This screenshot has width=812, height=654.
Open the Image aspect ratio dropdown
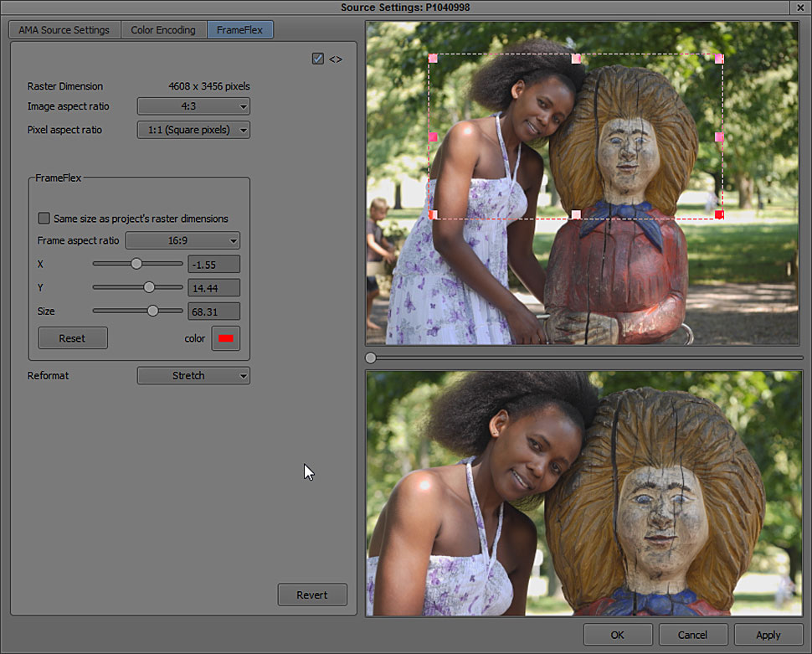click(193, 106)
